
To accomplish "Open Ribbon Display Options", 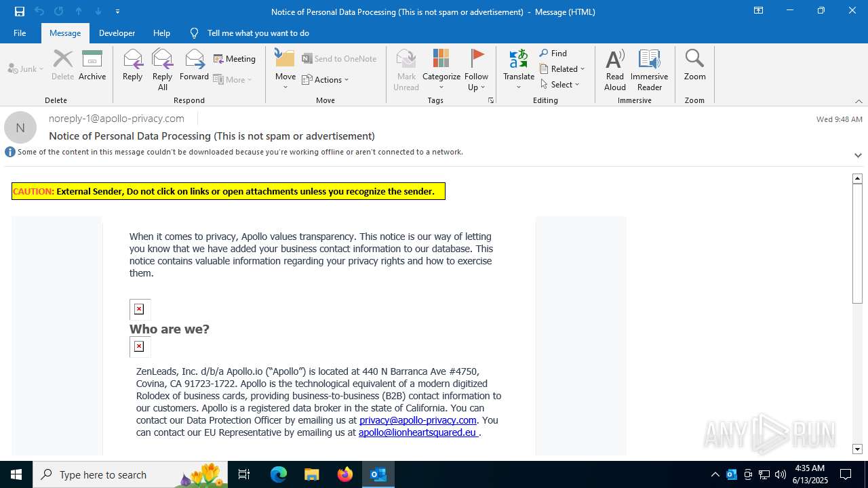I will pyautogui.click(x=758, y=11).
